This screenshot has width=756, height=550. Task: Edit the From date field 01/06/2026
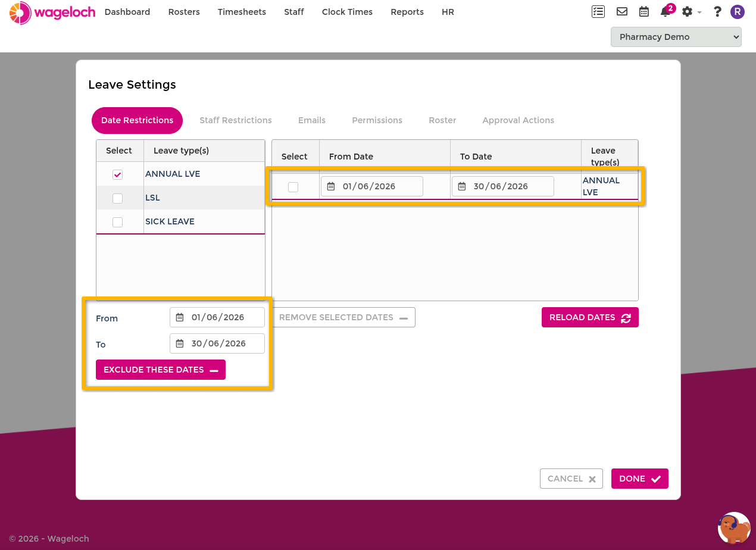point(217,317)
